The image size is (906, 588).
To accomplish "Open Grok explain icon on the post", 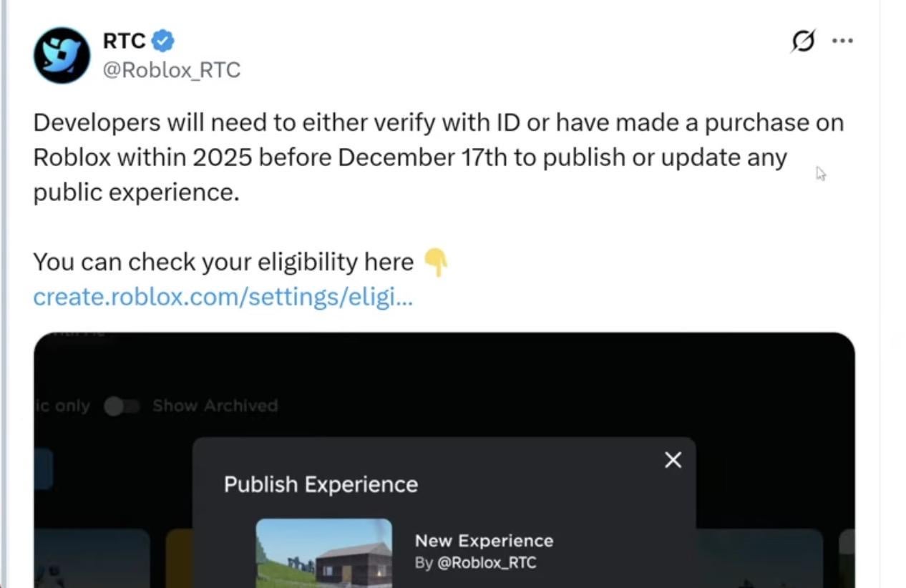I will [x=803, y=41].
